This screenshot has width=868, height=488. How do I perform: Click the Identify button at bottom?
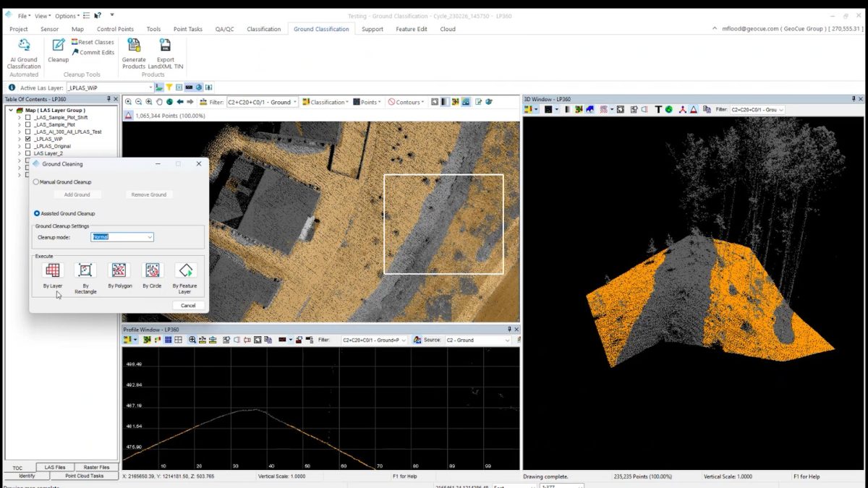coord(27,476)
